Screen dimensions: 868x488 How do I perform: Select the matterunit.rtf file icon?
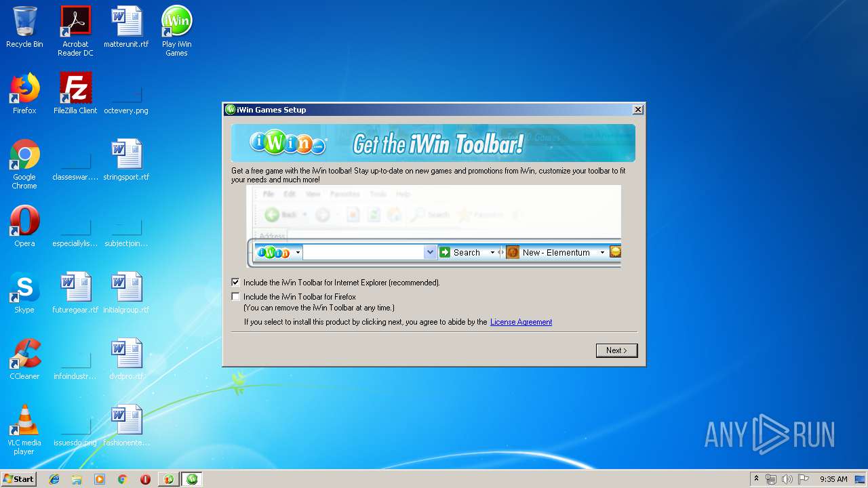(x=126, y=27)
